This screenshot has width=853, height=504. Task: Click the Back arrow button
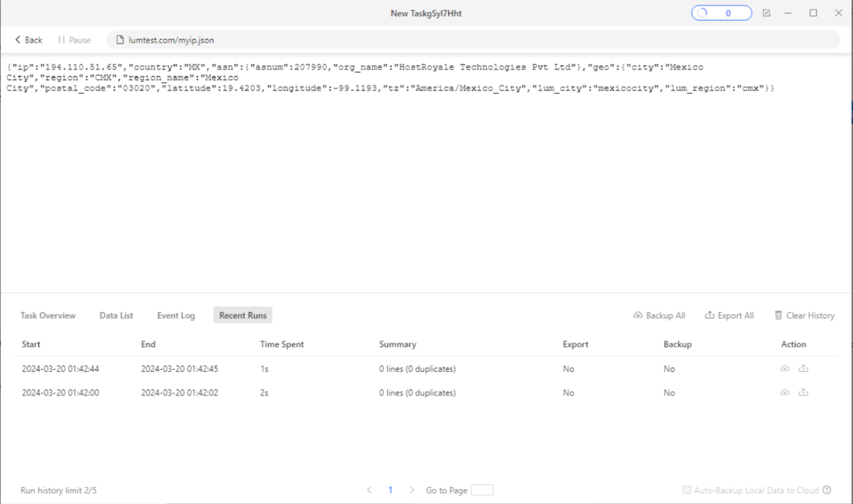tap(28, 40)
